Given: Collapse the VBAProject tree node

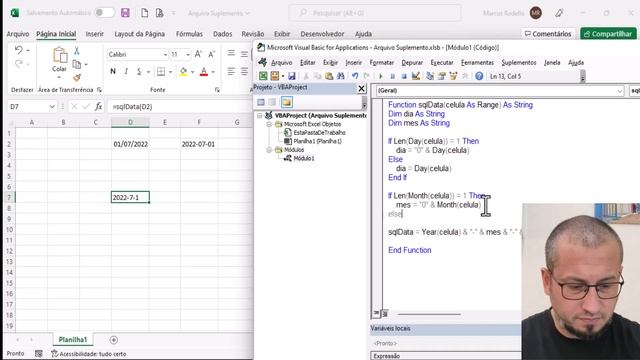Looking at the screenshot, I should (260, 116).
